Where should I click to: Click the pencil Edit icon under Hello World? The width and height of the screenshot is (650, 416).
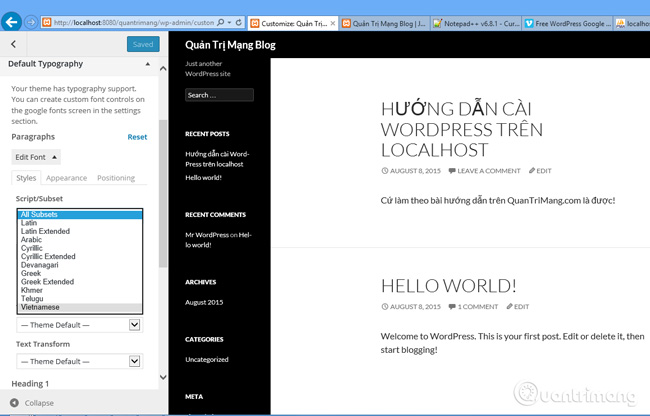pos(510,307)
